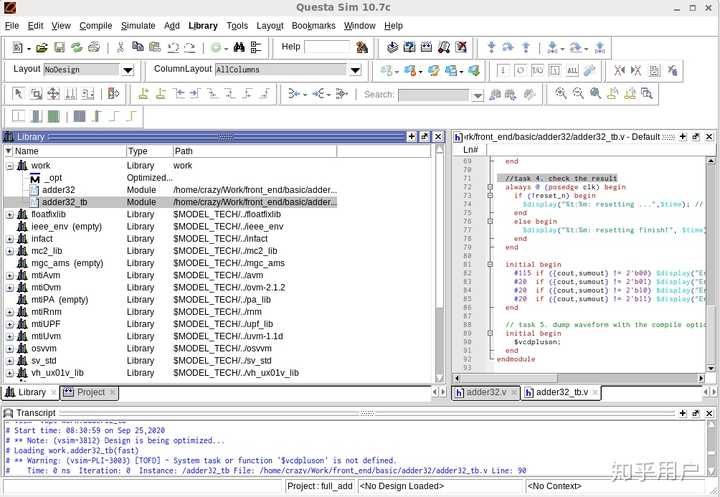The image size is (720, 497).
Task: Click the Open file folder icon
Action: coord(41,47)
